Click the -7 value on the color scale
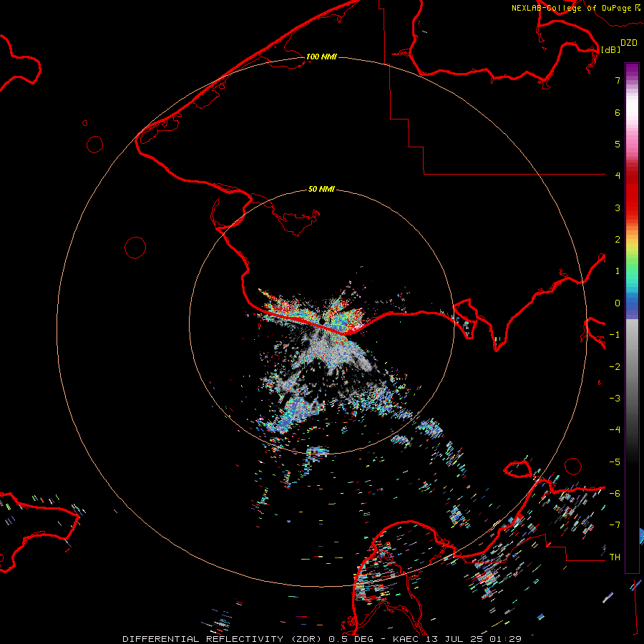The width and height of the screenshot is (644, 644). click(x=615, y=525)
